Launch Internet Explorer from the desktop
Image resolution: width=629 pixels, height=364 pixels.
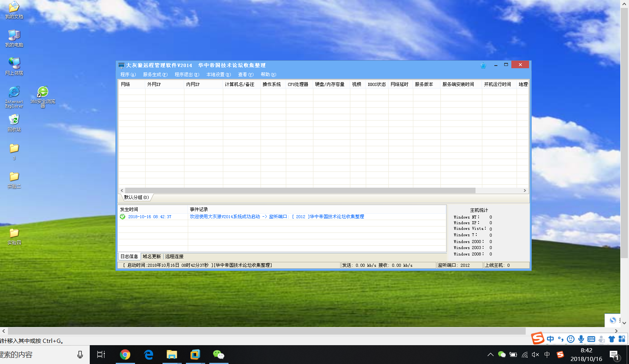pyautogui.click(x=14, y=97)
